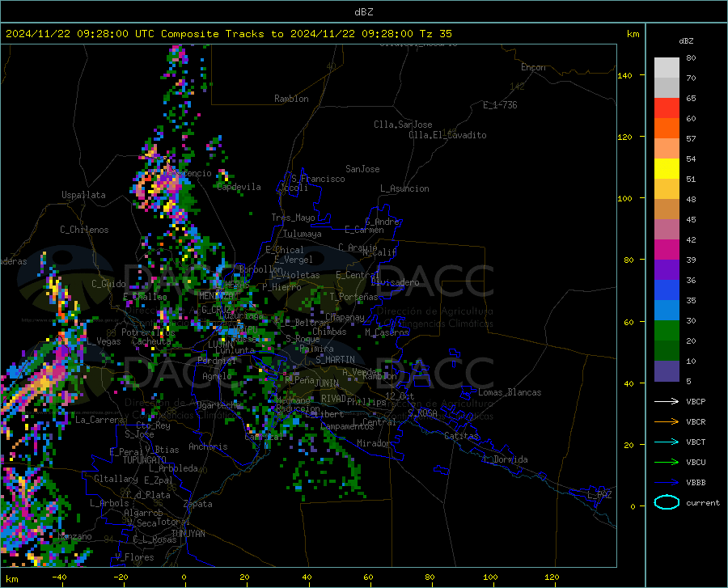This screenshot has width=728, height=588.
Task: Click the 'Tulumaya' map label
Action: click(303, 235)
